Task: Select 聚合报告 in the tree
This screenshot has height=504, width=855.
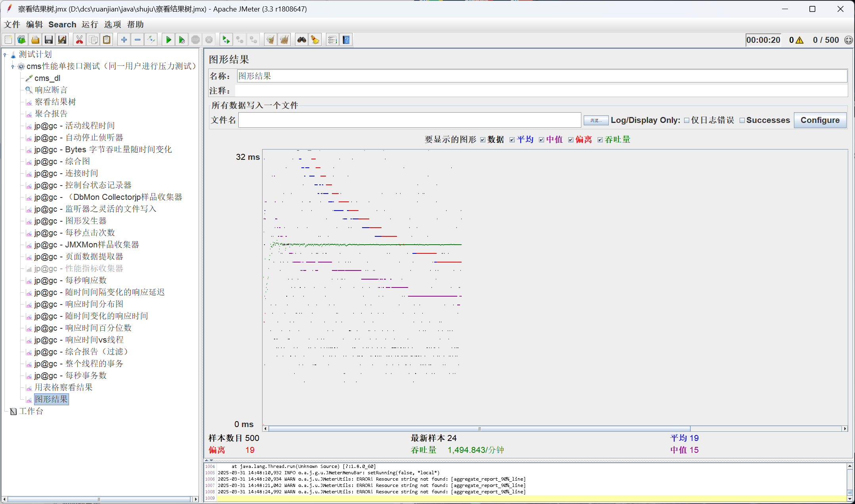Action: (51, 114)
